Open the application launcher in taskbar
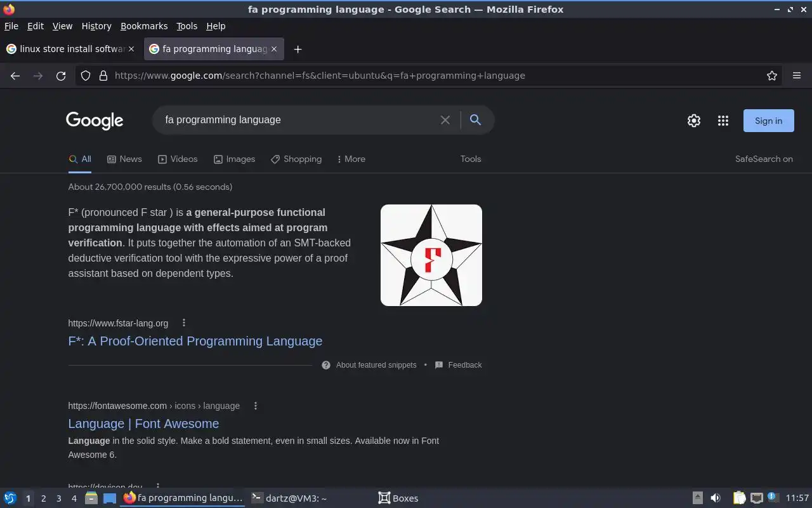Screen dimensions: 812x508 pyautogui.click(x=10, y=498)
